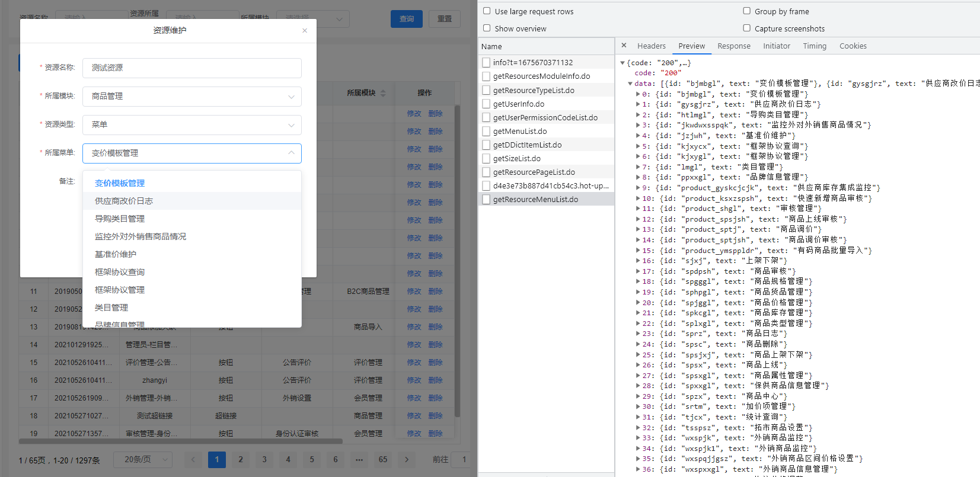Select the getResourceMenuList.do request
980x477 pixels.
pos(546,200)
